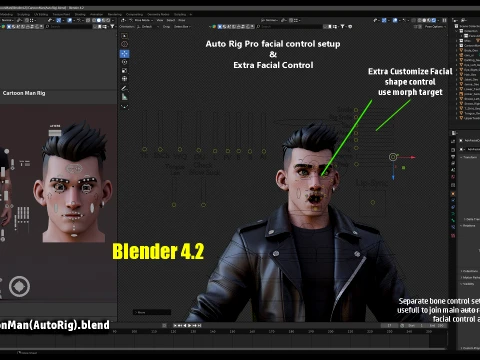Open the View menu in viewport header
The image size is (480, 360).
pos(160,20)
